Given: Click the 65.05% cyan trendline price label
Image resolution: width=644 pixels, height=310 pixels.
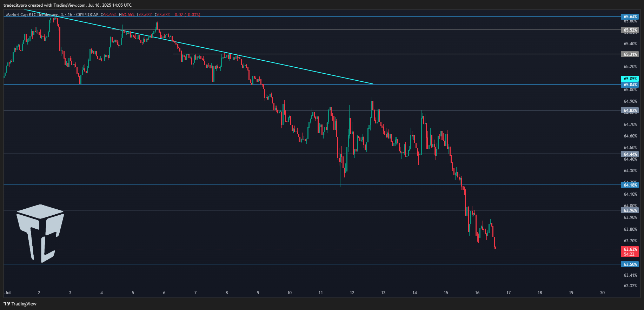Looking at the screenshot, I should pyautogui.click(x=630, y=79).
